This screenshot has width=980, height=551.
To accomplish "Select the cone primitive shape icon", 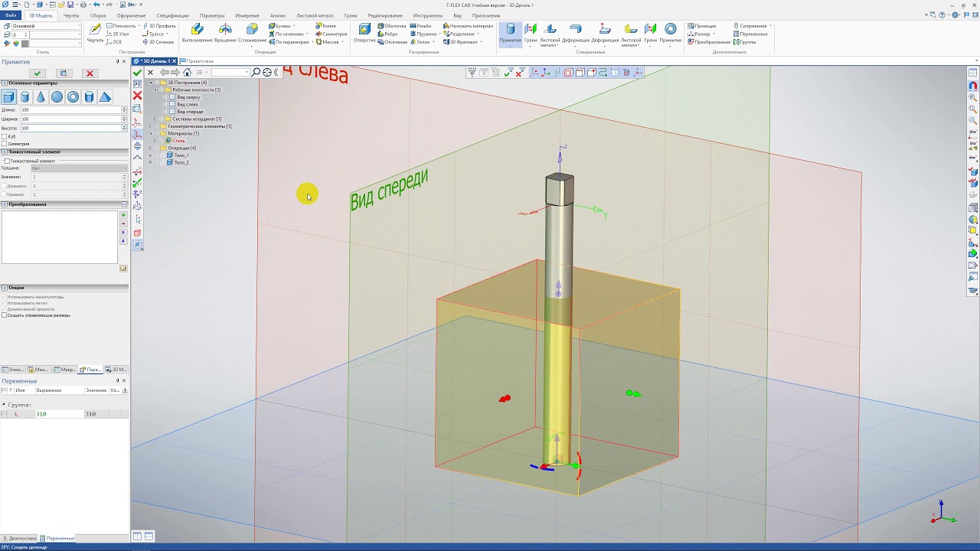I will coord(41,97).
